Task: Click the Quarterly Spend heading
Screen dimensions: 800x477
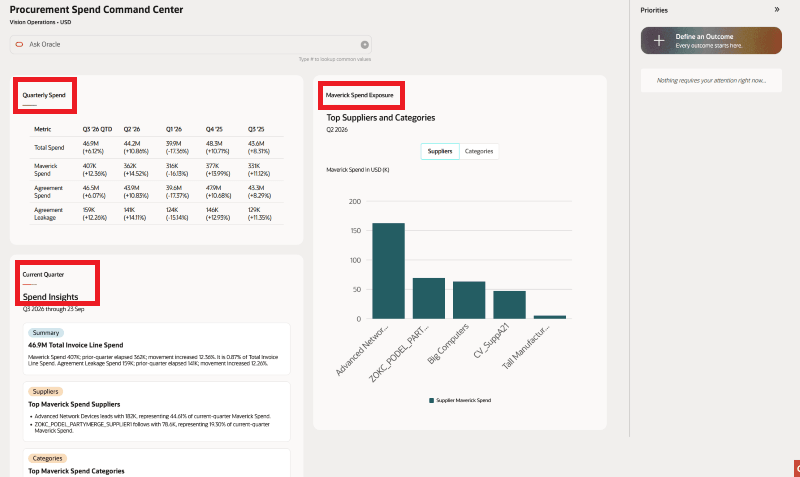Action: click(x=44, y=95)
